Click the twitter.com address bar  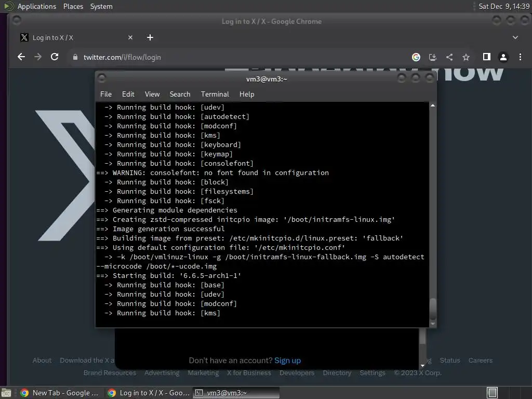pyautogui.click(x=237, y=57)
